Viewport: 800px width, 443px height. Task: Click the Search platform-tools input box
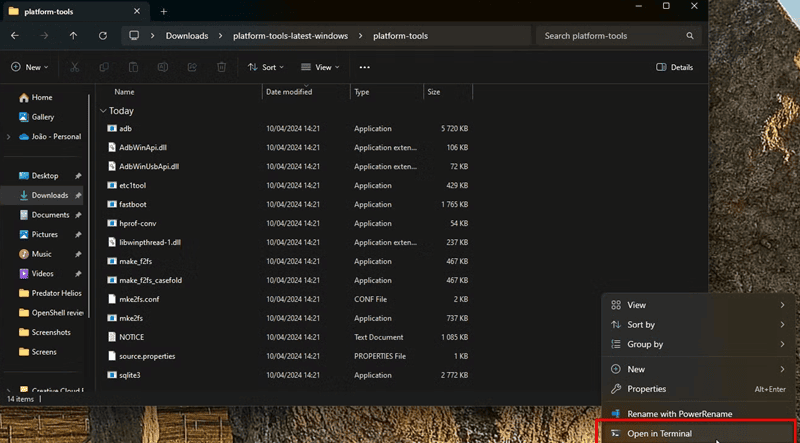click(x=606, y=36)
